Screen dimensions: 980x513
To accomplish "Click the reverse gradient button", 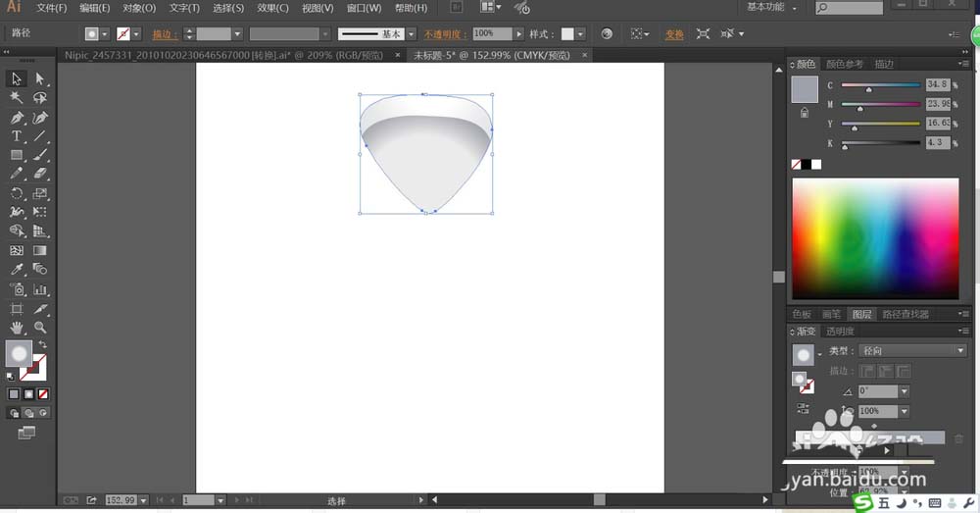I will click(x=803, y=408).
